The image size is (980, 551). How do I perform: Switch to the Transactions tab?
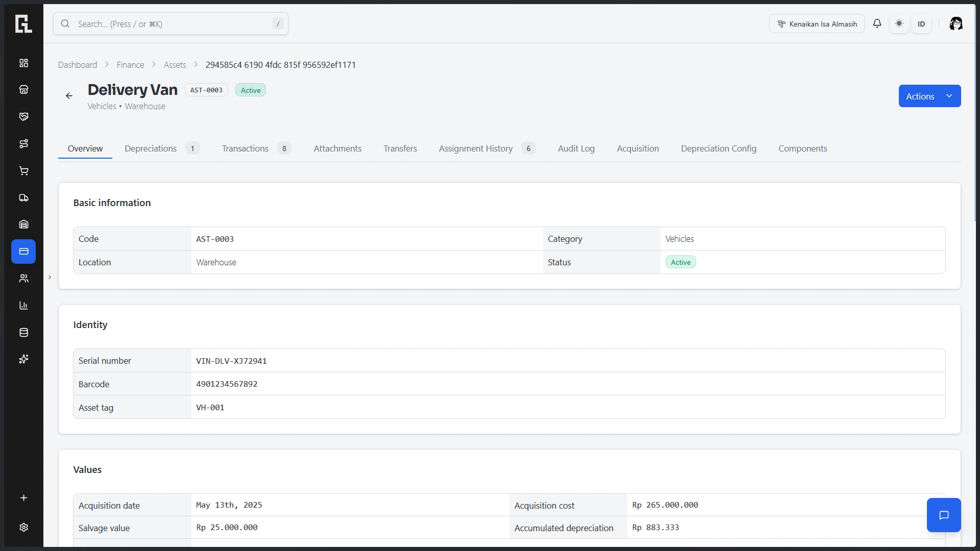tap(256, 148)
